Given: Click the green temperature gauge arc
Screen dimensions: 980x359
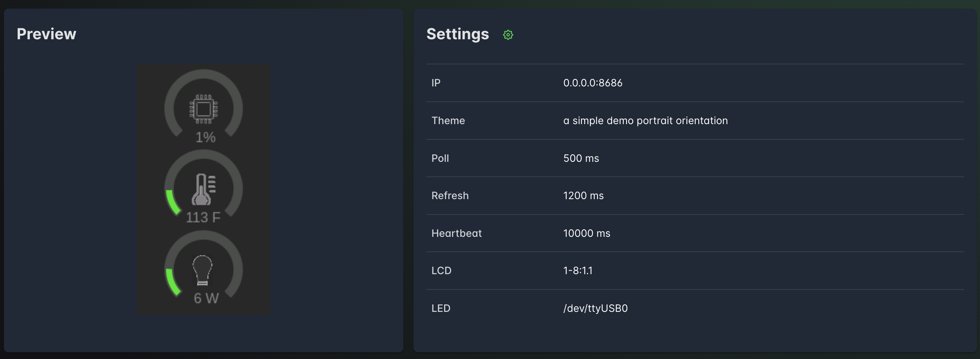Looking at the screenshot, I should tap(173, 203).
